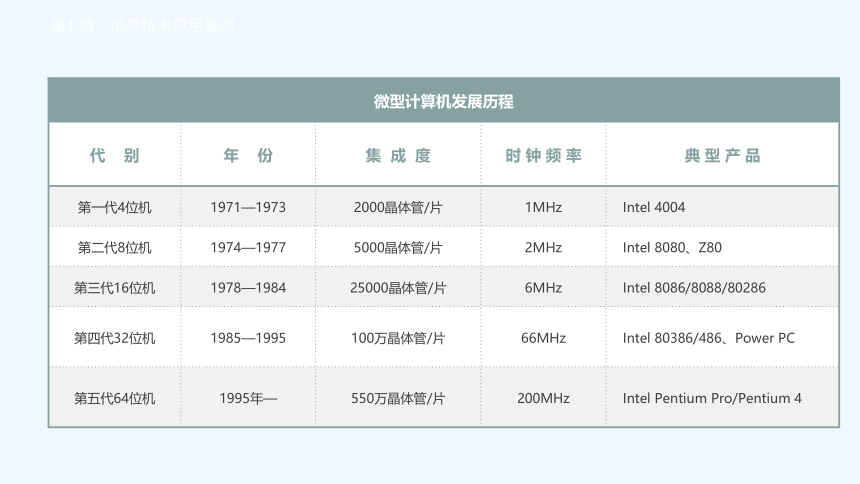Click the cell 6MHz

point(544,288)
